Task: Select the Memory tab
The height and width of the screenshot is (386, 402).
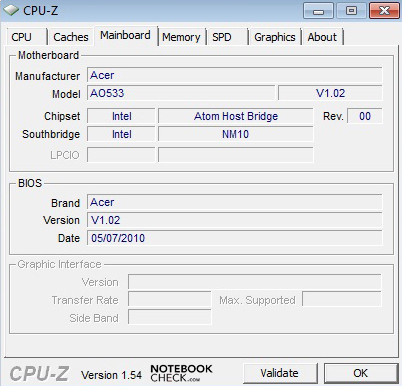Action: click(x=181, y=37)
